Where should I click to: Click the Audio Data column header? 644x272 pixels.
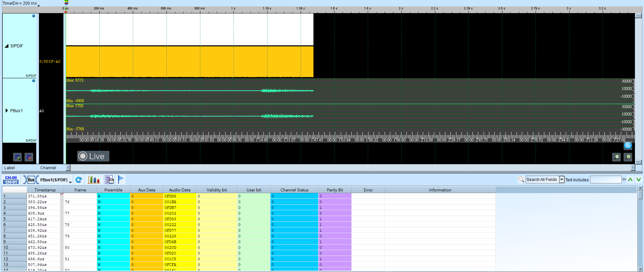pyautogui.click(x=180, y=190)
